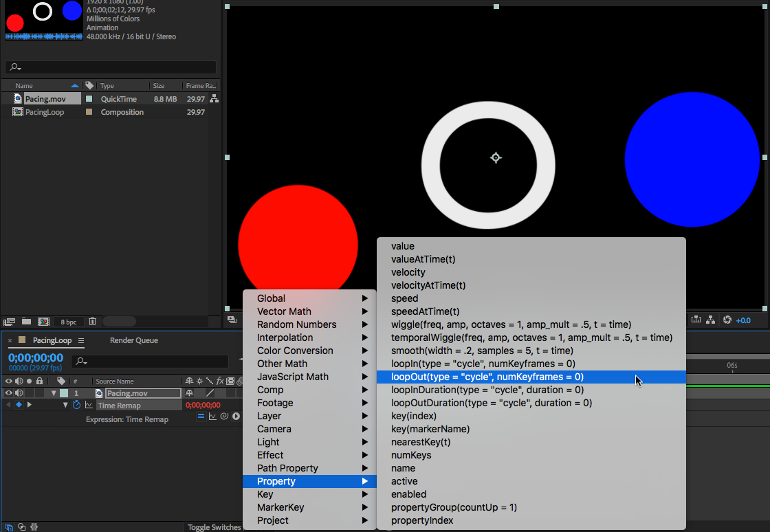Click the Interpret Footage icon in Project panel

point(10,321)
